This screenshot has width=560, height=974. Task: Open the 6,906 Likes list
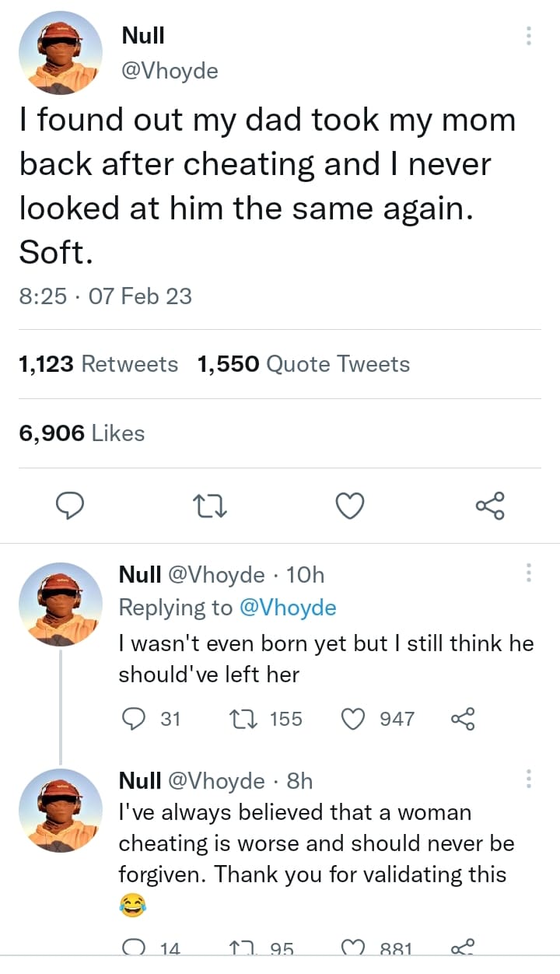(82, 433)
